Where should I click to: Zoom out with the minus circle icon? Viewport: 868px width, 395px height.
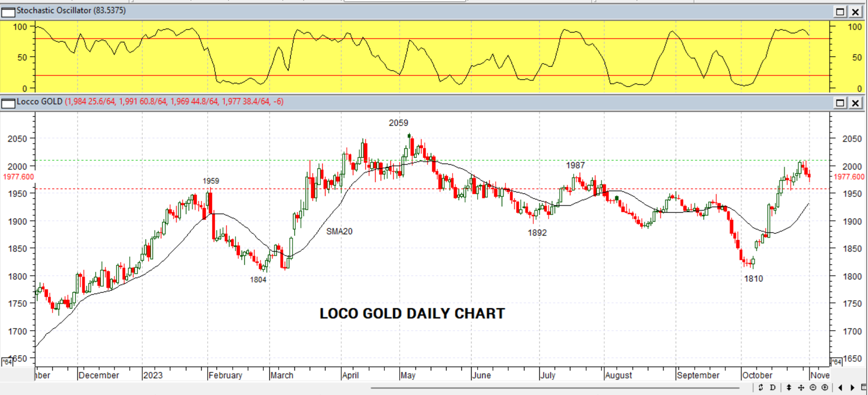(813, 388)
